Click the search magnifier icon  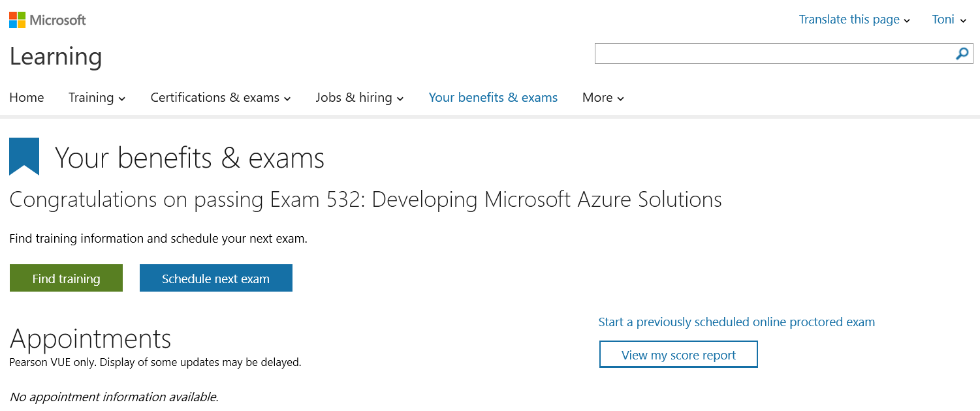click(962, 54)
